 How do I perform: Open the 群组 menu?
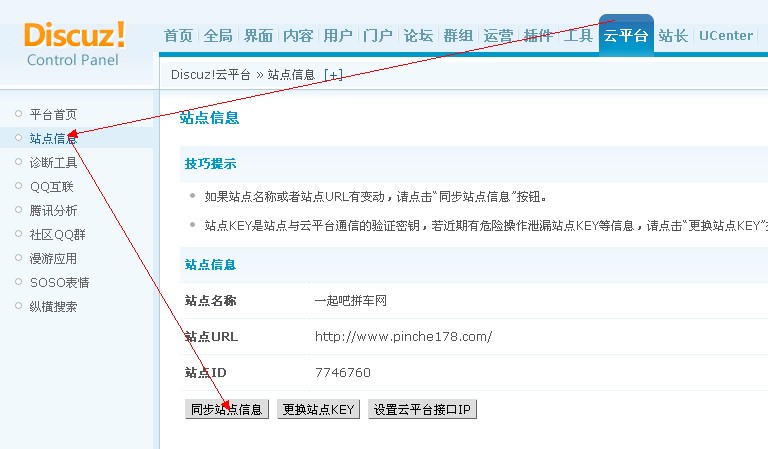(x=458, y=36)
